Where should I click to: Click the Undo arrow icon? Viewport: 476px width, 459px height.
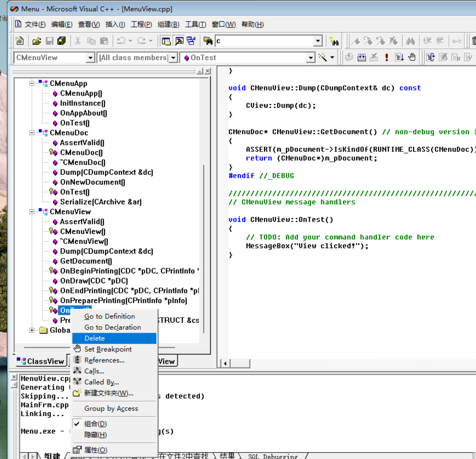[x=121, y=41]
